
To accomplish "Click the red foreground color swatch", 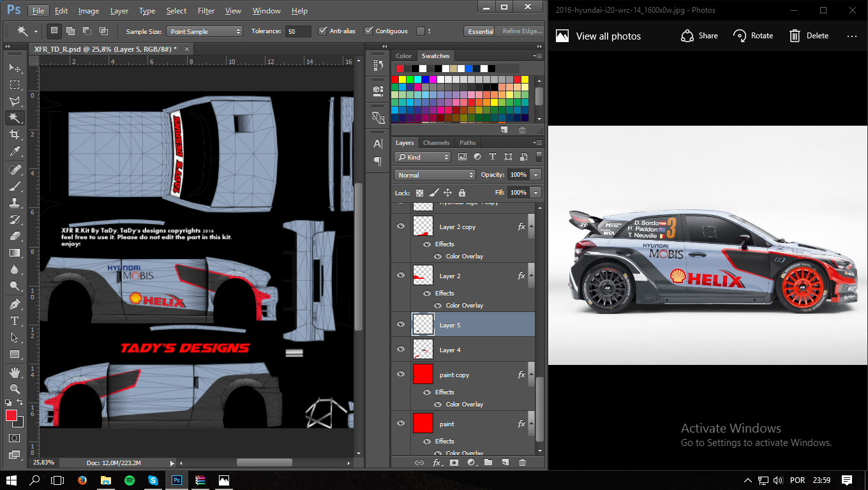I will click(x=11, y=415).
